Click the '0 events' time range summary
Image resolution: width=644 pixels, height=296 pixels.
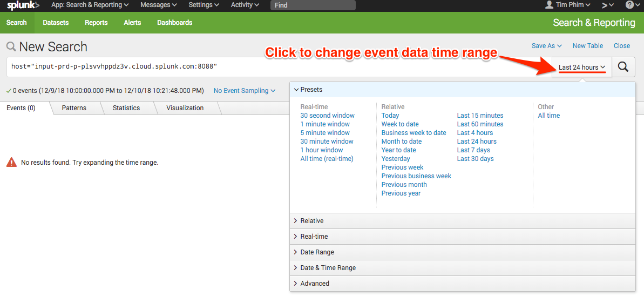[x=108, y=90]
